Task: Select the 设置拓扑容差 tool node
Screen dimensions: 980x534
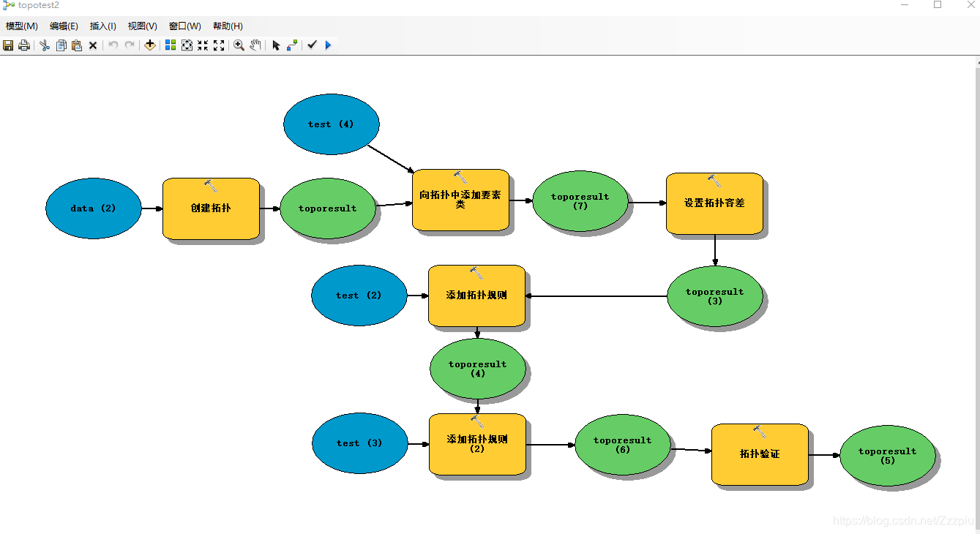Action: [x=714, y=203]
